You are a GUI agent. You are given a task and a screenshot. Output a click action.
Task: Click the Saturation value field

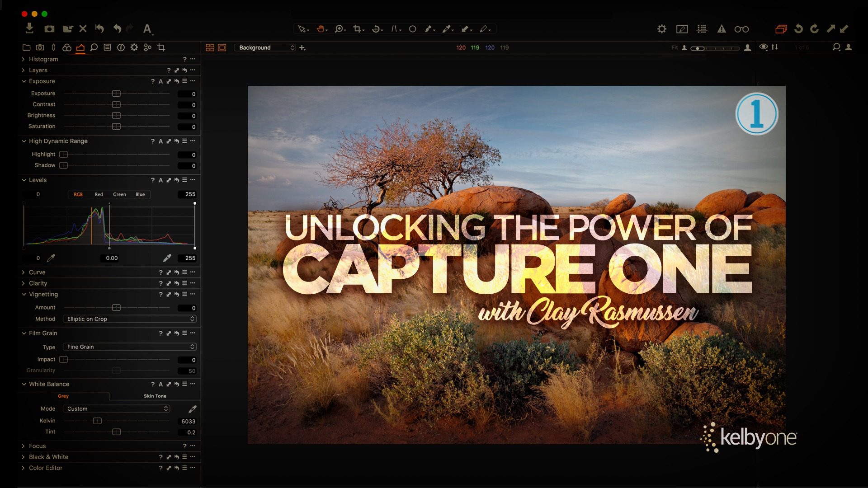tap(187, 127)
